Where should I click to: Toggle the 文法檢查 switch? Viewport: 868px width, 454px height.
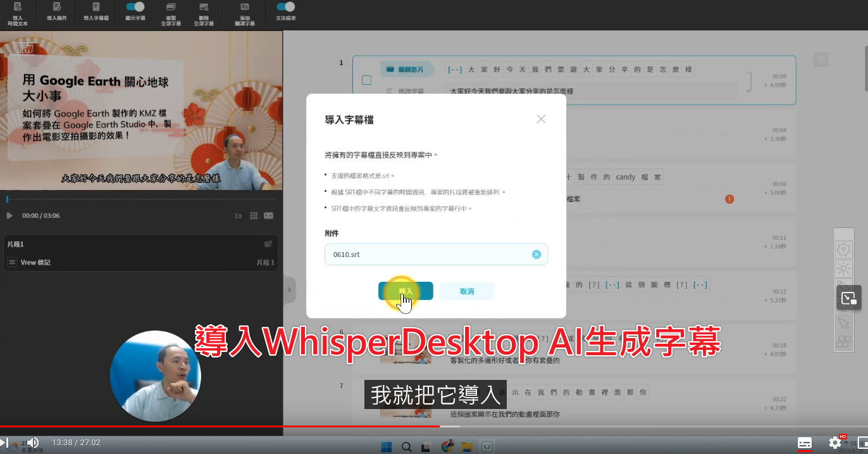tap(286, 7)
